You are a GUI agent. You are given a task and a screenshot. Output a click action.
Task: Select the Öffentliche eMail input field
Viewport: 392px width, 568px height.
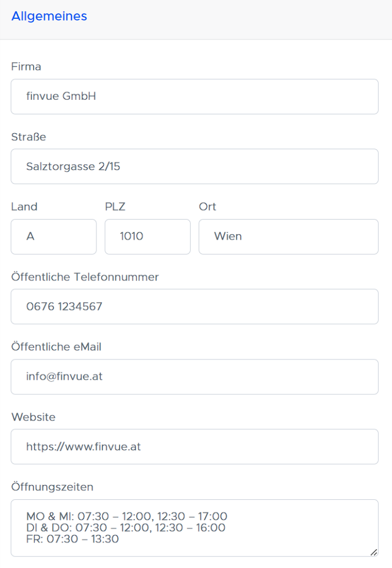tap(194, 377)
